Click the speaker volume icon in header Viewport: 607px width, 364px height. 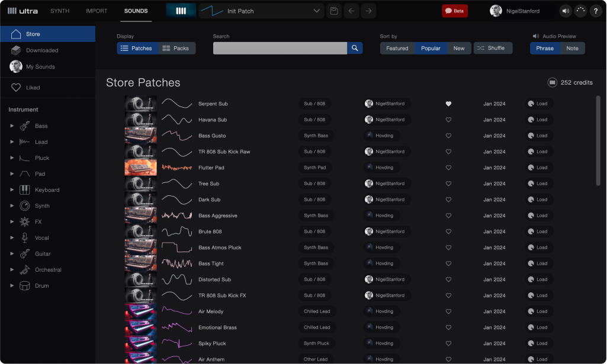(x=566, y=11)
